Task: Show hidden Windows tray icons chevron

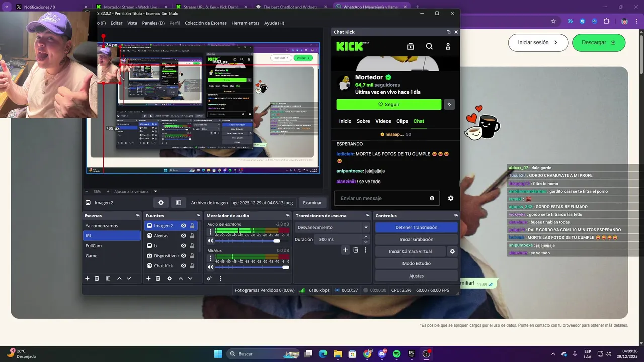Action: click(x=553, y=354)
